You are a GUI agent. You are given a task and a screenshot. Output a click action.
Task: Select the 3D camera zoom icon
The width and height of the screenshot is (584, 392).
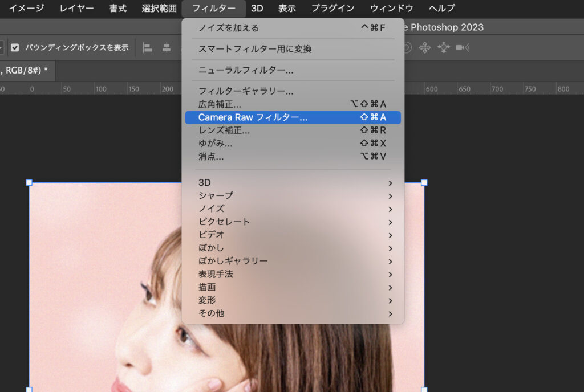[463, 48]
